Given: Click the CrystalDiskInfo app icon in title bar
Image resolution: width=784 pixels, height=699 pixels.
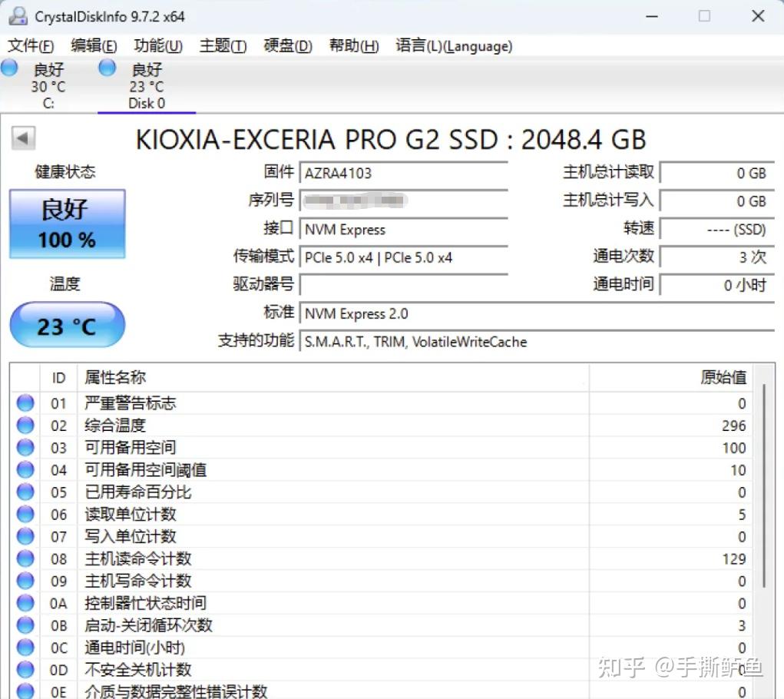Looking at the screenshot, I should pyautogui.click(x=18, y=16).
